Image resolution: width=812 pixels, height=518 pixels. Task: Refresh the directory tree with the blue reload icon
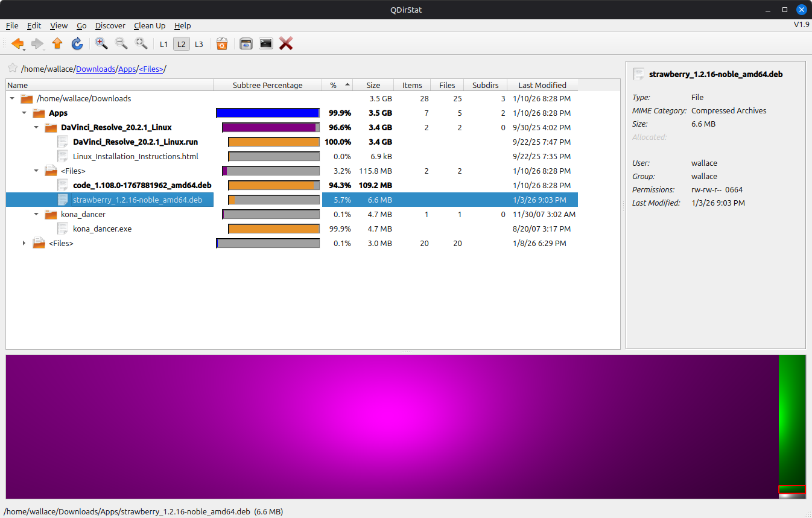[77, 43]
